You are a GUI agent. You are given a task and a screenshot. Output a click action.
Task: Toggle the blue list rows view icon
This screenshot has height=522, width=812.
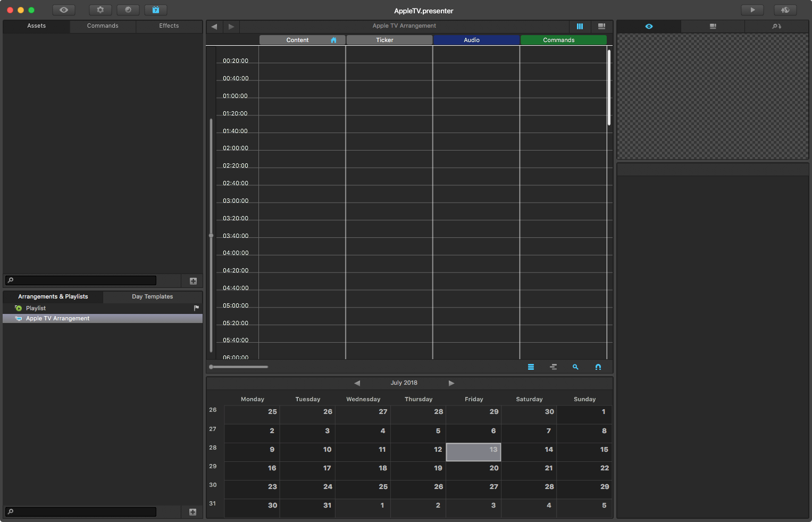click(531, 367)
